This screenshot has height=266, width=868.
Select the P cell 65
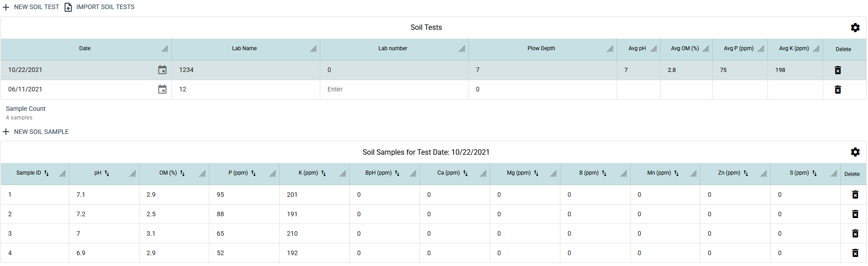[244, 233]
